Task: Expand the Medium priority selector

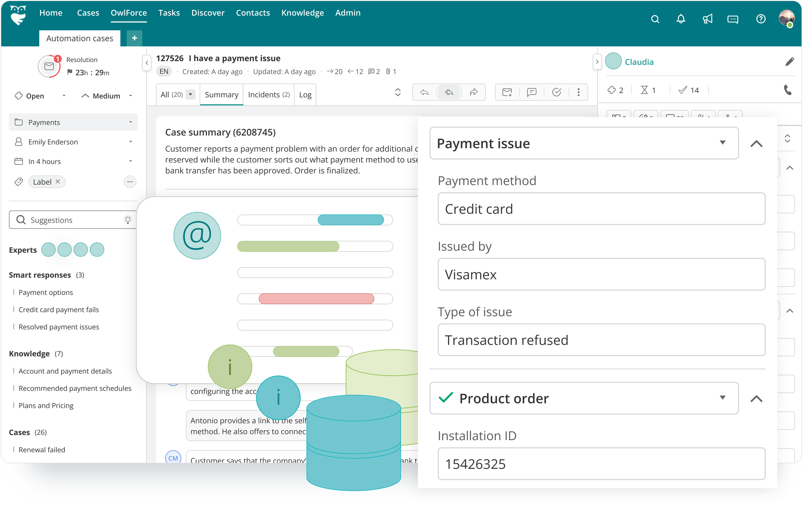Action: pyautogui.click(x=131, y=96)
